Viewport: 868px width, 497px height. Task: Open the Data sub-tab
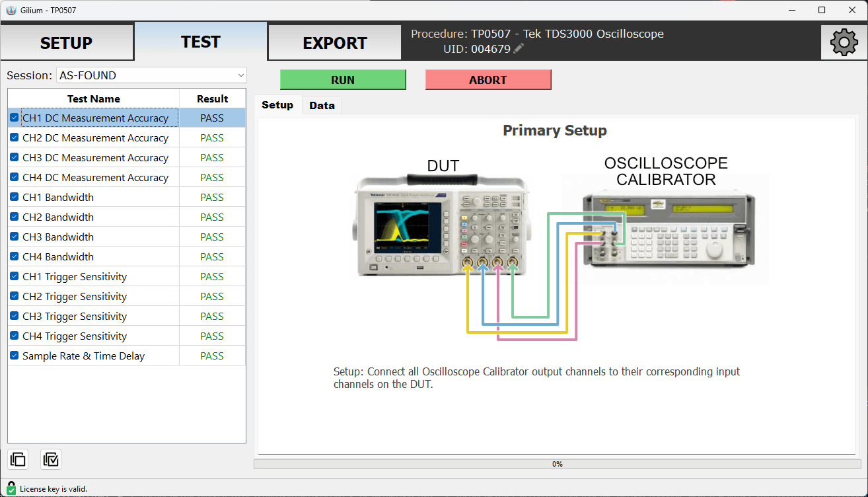[322, 105]
